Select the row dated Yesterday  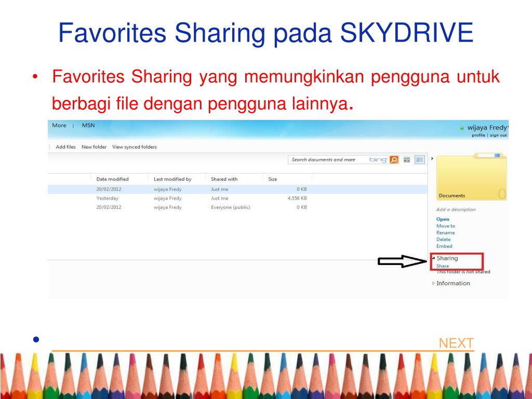click(x=237, y=198)
